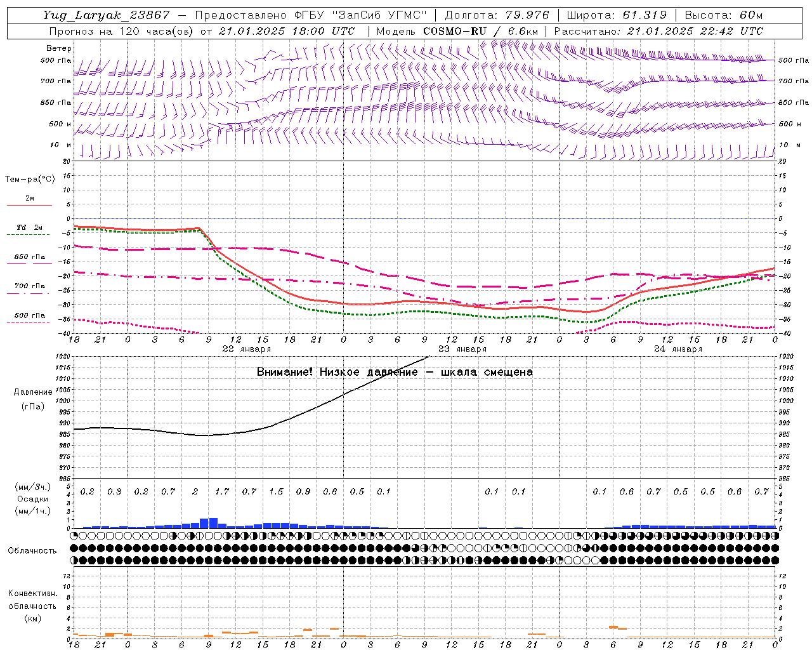Click the Td 2м dew point legend label
The height and width of the screenshot is (650, 812).
click(x=30, y=227)
